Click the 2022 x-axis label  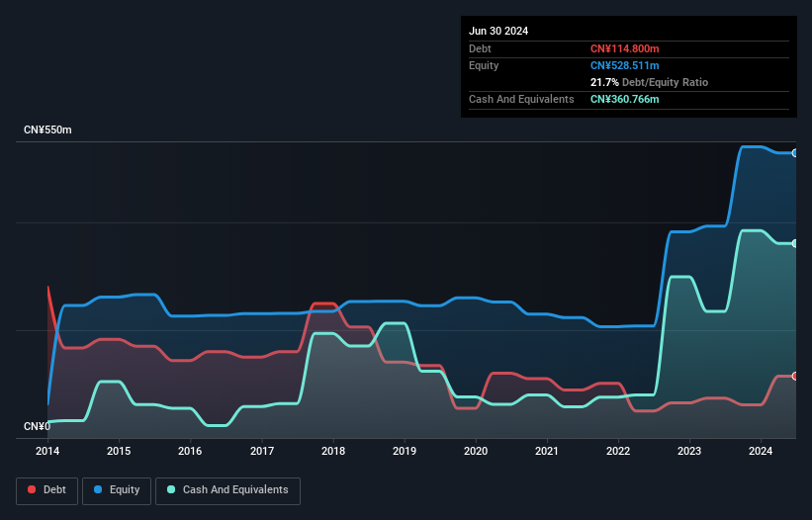coord(618,451)
